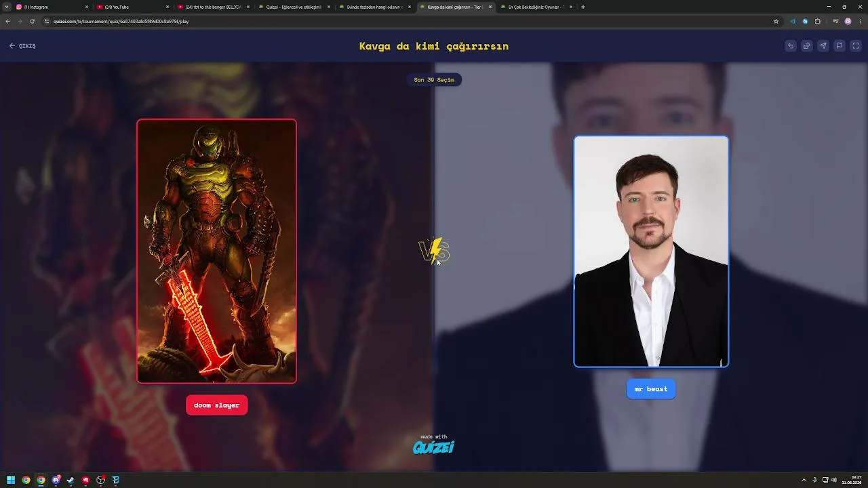Show hidden system tray icons
Screen dimensions: 868x488
804,480
